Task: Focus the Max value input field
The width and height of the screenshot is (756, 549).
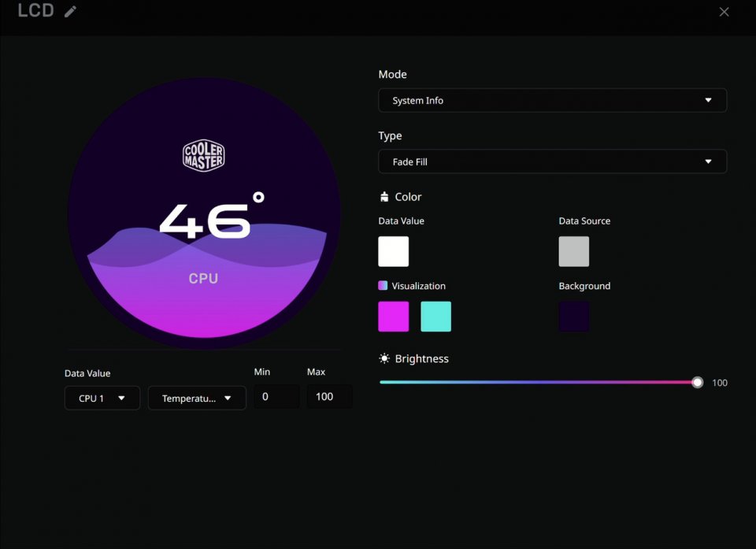Action: 329,397
